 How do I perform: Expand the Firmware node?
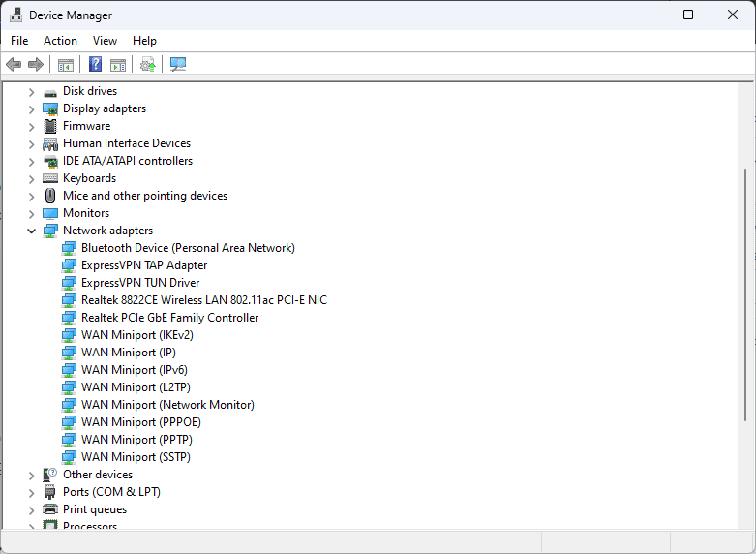pyautogui.click(x=31, y=127)
